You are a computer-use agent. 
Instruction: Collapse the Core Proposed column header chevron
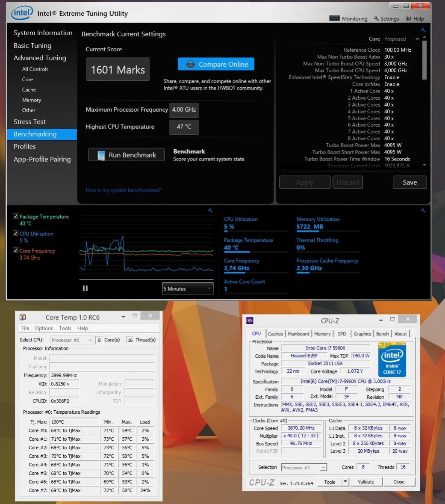tap(417, 39)
